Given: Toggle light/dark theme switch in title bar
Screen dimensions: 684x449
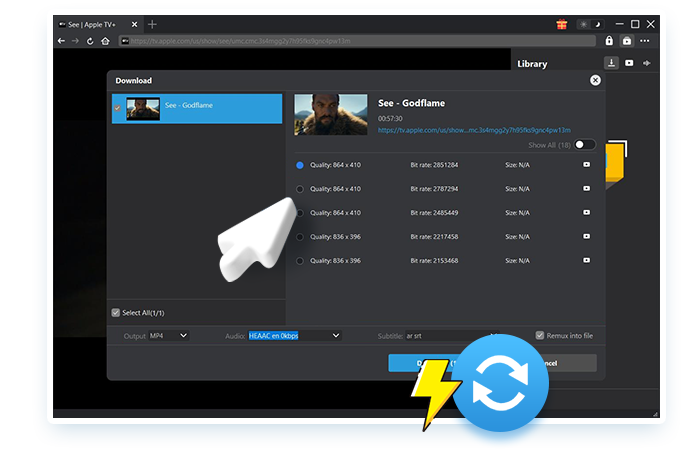Looking at the screenshot, I should 590,24.
